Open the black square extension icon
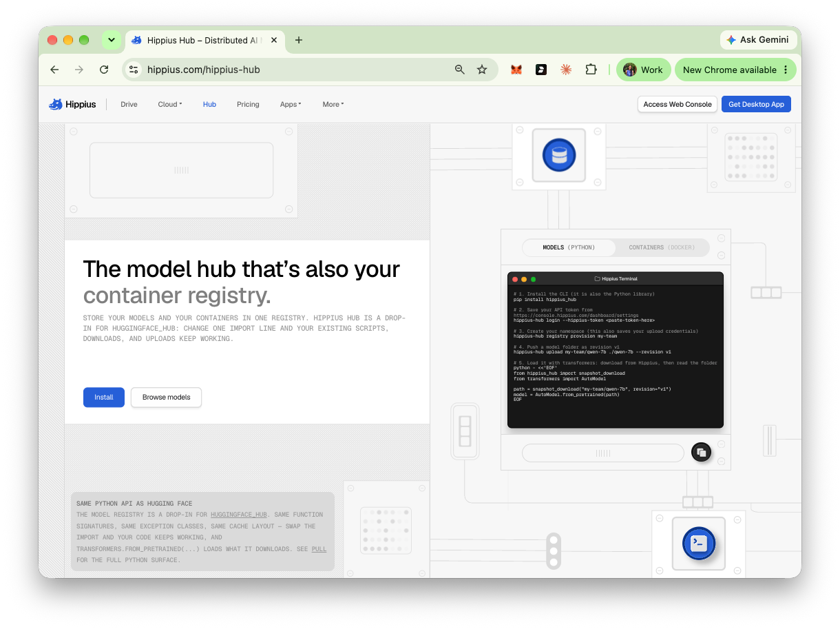840x629 pixels. coord(541,70)
